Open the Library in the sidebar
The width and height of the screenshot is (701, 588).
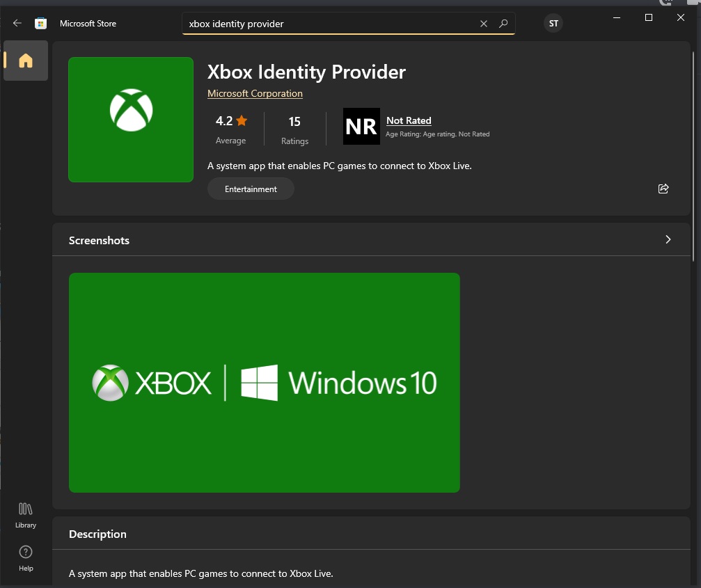(26, 515)
